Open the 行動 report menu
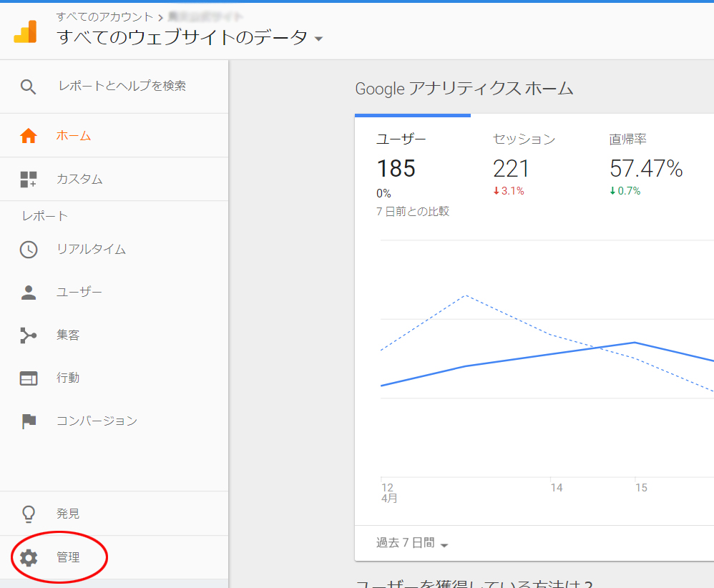714x588 pixels. point(114,378)
